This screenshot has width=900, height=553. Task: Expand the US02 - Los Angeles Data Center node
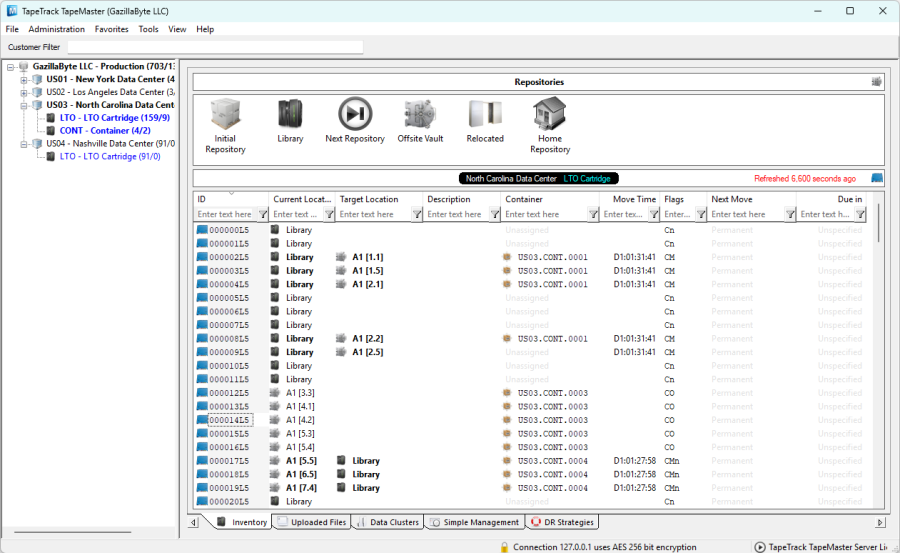point(24,92)
